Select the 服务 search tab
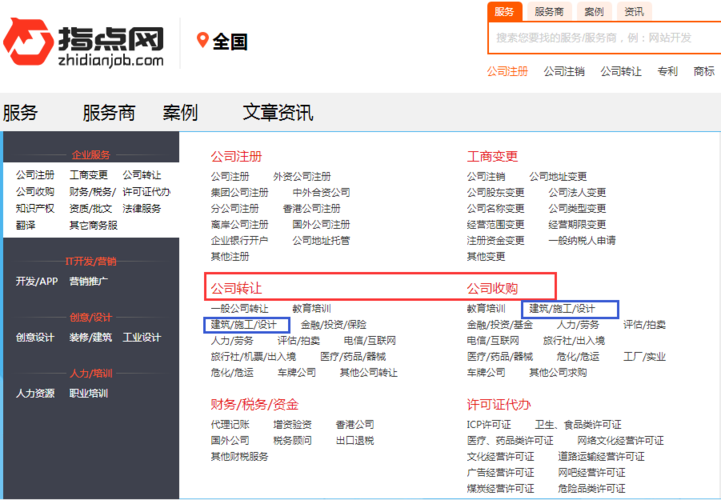This screenshot has height=500, width=721. (x=504, y=11)
